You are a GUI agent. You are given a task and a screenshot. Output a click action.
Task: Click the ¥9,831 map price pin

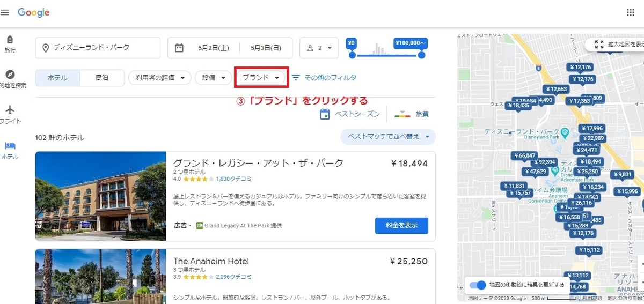tap(623, 175)
